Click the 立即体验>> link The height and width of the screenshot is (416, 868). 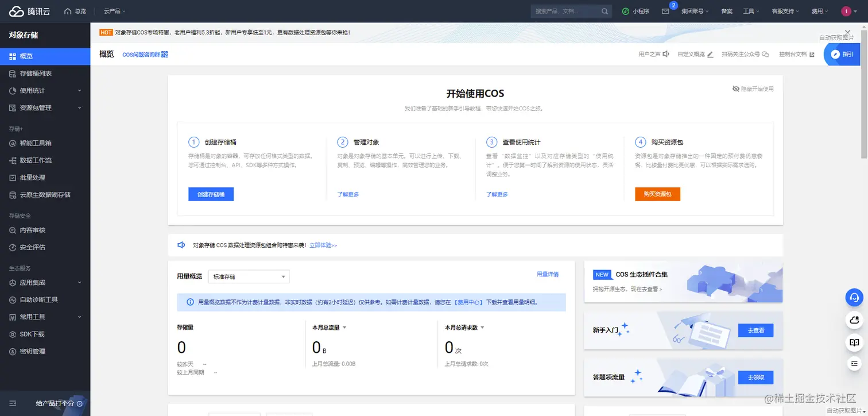tap(323, 245)
